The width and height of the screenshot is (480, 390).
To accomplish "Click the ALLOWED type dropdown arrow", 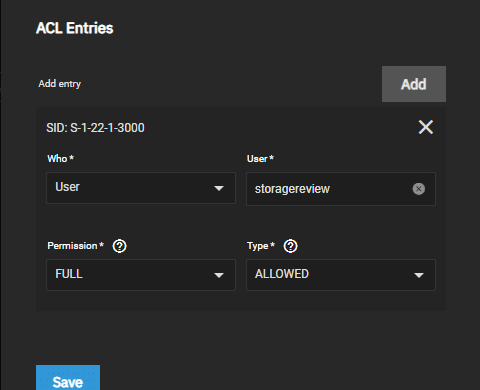I will click(x=419, y=275).
